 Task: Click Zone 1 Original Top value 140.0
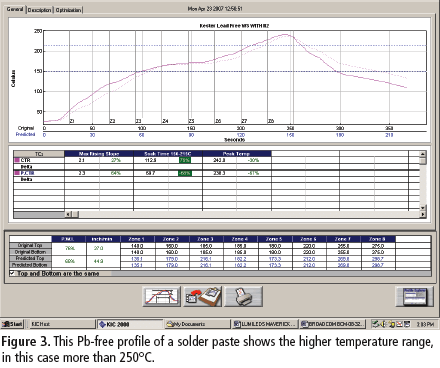pos(137,246)
